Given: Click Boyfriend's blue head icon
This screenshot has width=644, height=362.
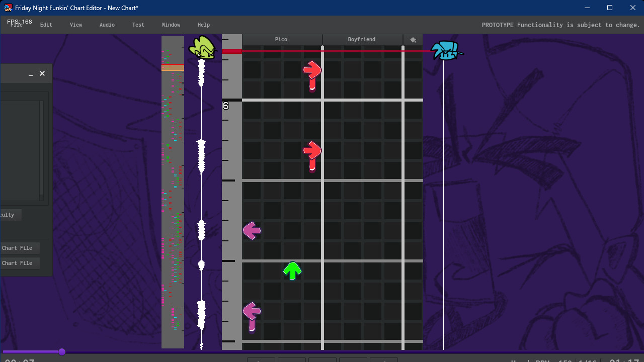Looking at the screenshot, I should click(446, 50).
